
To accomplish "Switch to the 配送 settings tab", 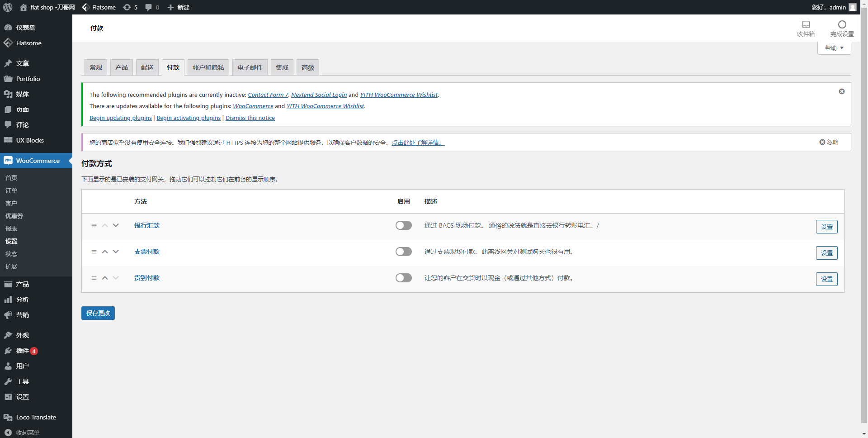I will click(x=147, y=67).
